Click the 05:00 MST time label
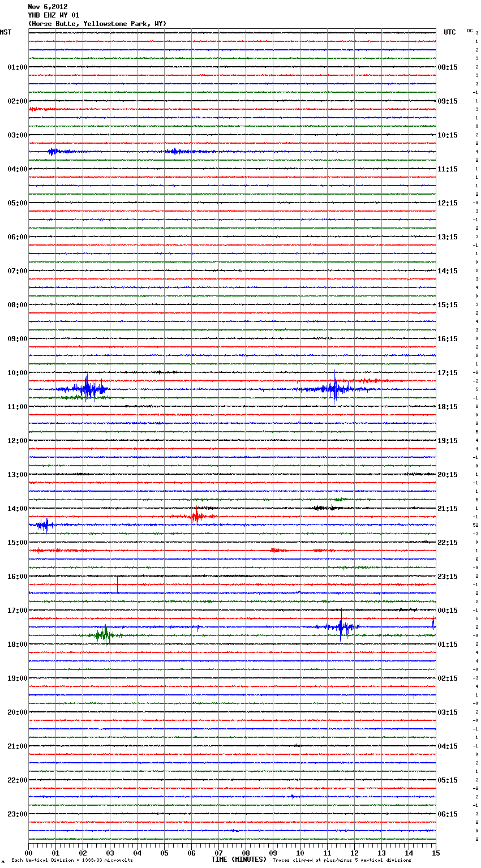The width and height of the screenshot is (481, 868). (x=18, y=203)
